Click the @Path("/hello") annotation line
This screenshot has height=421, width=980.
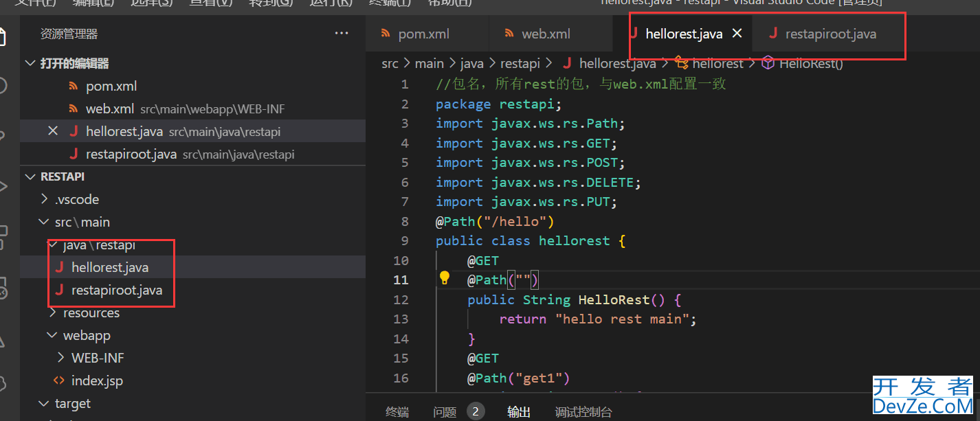tap(495, 221)
